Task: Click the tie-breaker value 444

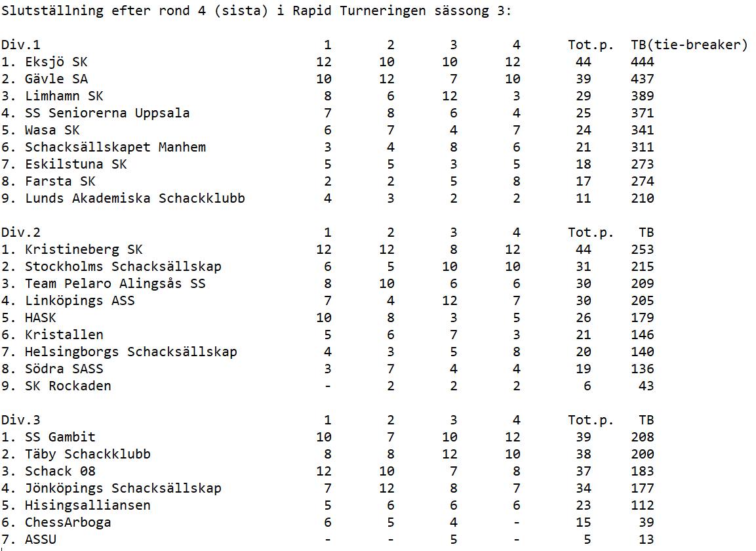Action: tap(642, 62)
